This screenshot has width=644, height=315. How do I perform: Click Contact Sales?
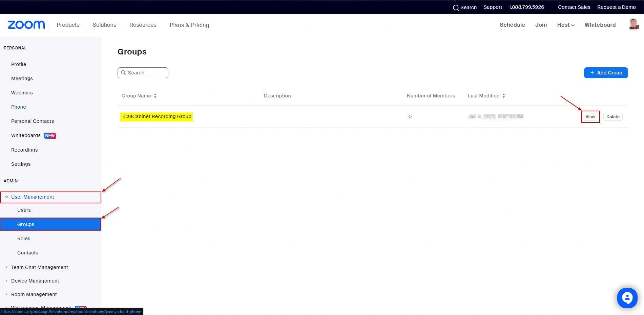(574, 7)
